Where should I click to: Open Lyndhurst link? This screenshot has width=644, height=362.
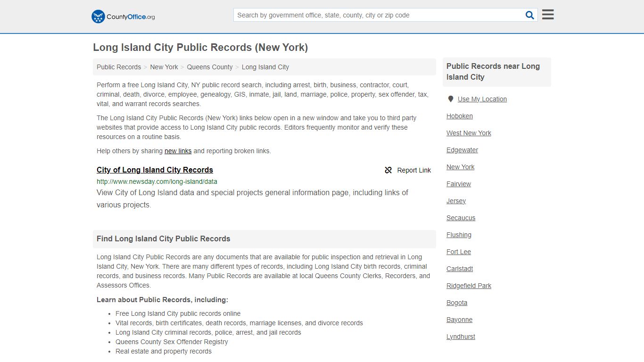(x=461, y=337)
